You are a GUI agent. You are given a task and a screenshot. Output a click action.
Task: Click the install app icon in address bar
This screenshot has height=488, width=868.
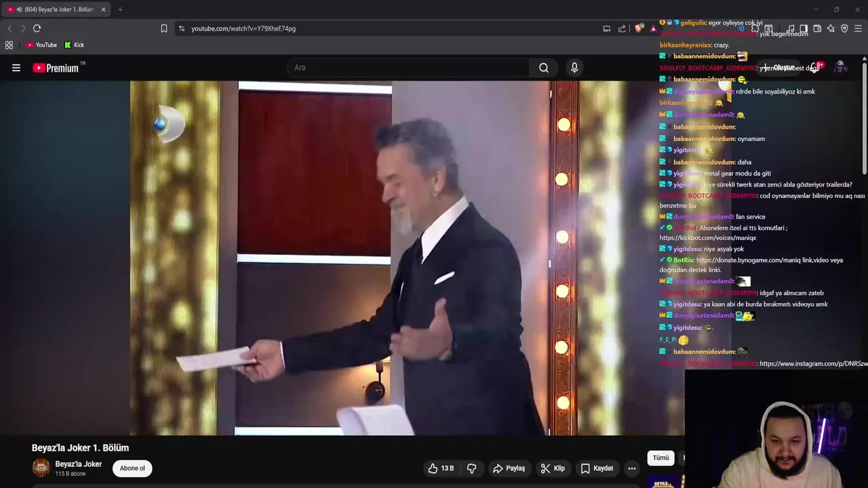pyautogui.click(x=607, y=28)
